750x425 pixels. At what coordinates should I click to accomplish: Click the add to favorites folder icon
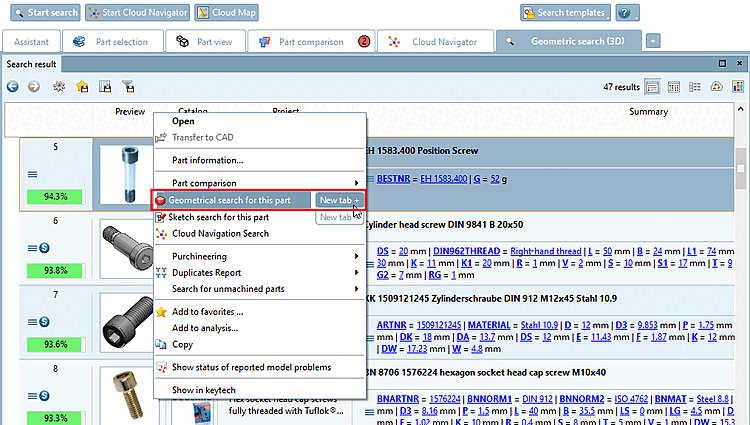click(x=82, y=87)
